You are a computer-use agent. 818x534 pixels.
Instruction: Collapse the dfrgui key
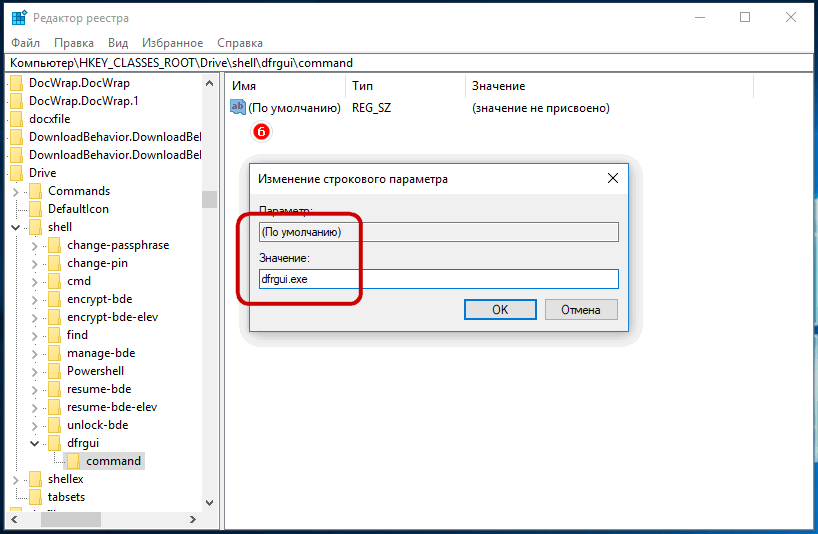pos(34,443)
